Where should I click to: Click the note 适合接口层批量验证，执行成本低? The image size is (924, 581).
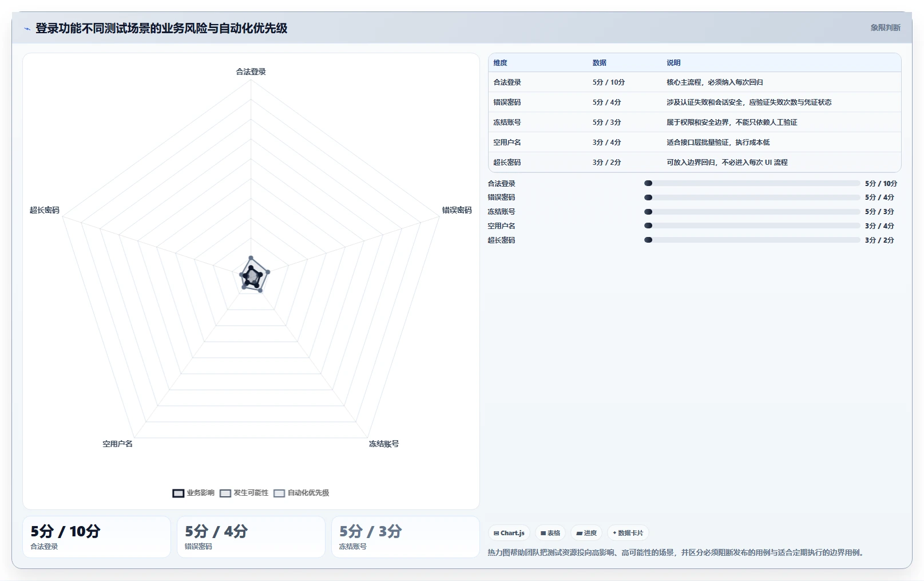[718, 143]
